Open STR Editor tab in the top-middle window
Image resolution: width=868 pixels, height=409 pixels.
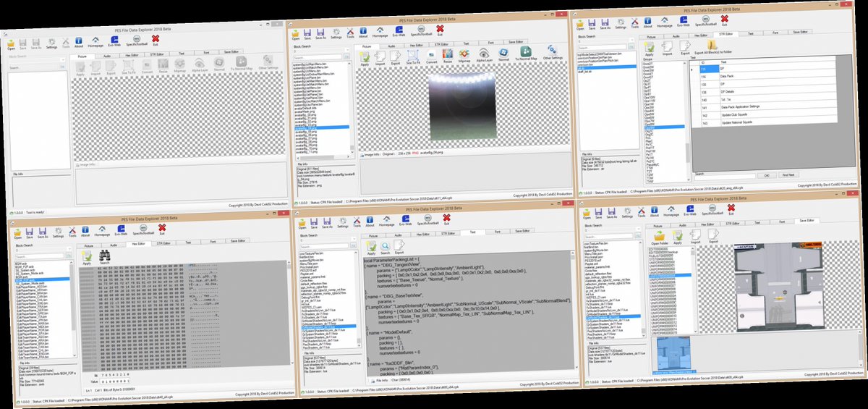[x=443, y=44]
